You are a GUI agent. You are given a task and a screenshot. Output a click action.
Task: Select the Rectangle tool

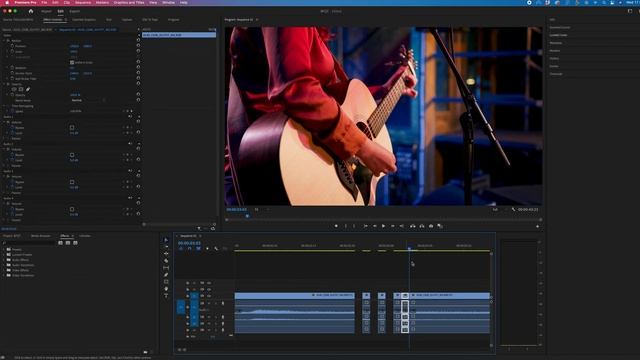pos(166,282)
